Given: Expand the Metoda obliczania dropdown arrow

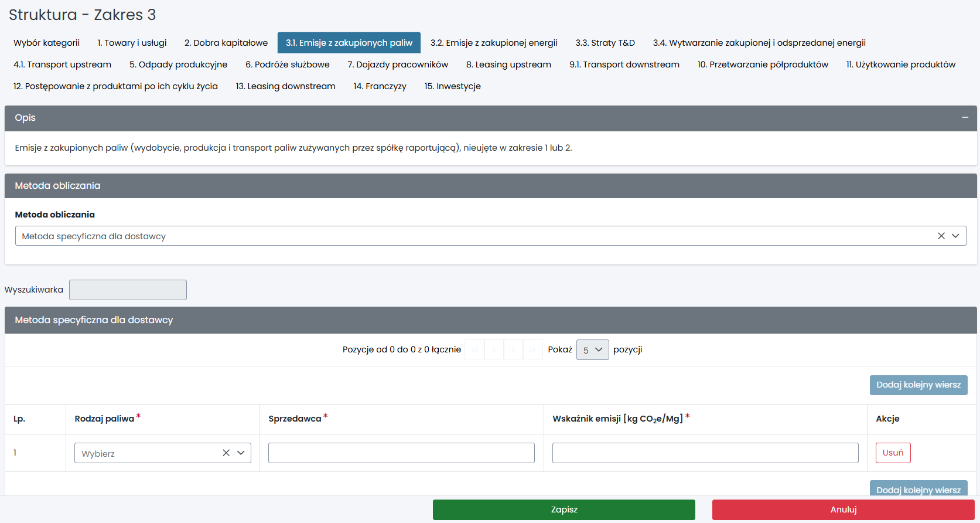Looking at the screenshot, I should click(955, 236).
